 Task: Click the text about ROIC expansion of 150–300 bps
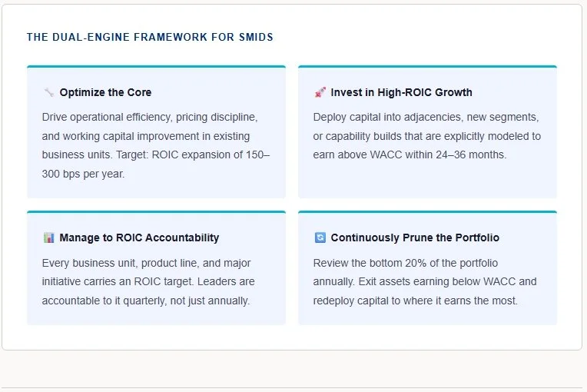[156, 164]
